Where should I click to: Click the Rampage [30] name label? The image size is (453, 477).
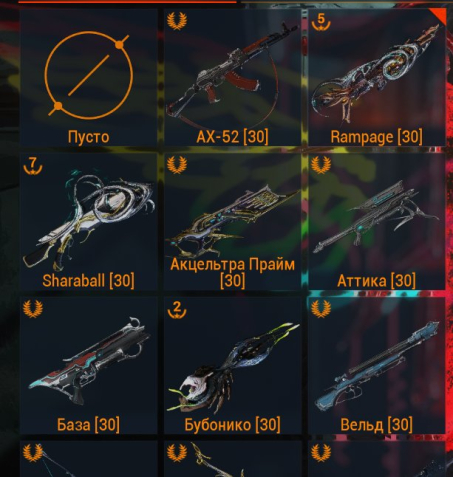377,137
